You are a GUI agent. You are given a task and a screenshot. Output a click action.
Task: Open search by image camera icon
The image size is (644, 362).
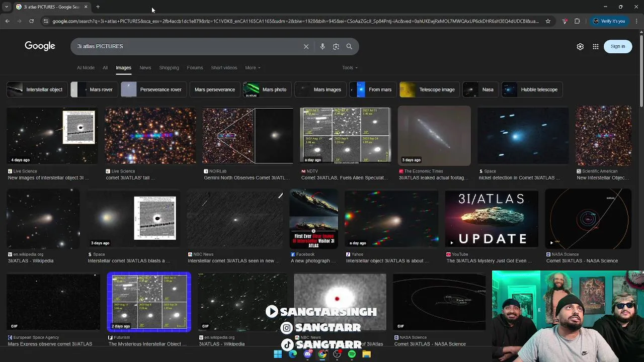point(336,46)
